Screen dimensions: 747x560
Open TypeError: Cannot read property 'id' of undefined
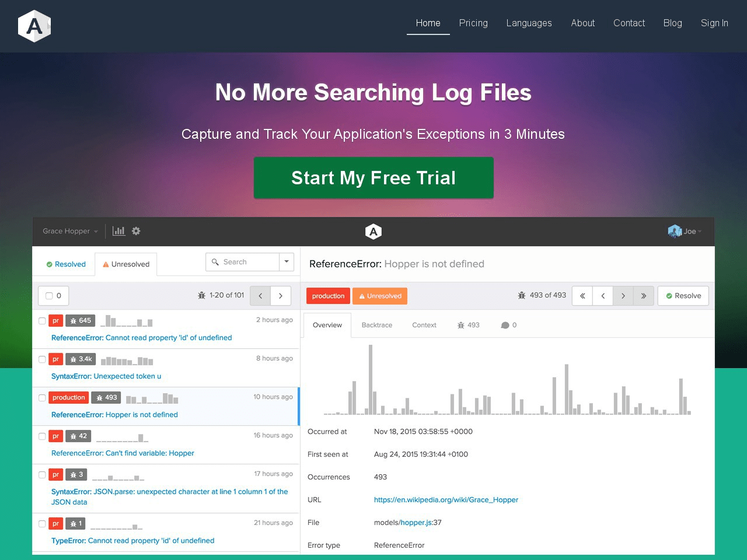(133, 541)
